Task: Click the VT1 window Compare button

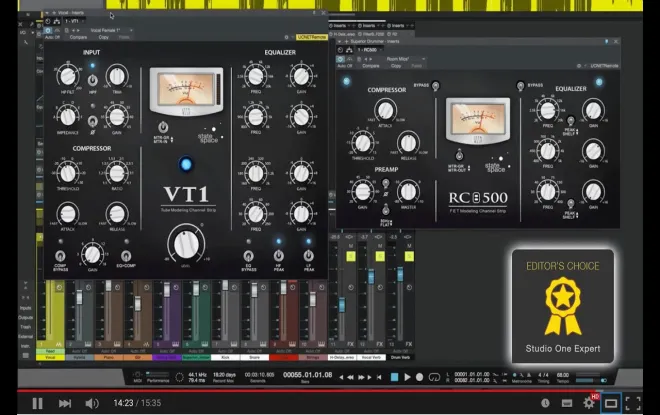Action: click(x=78, y=37)
